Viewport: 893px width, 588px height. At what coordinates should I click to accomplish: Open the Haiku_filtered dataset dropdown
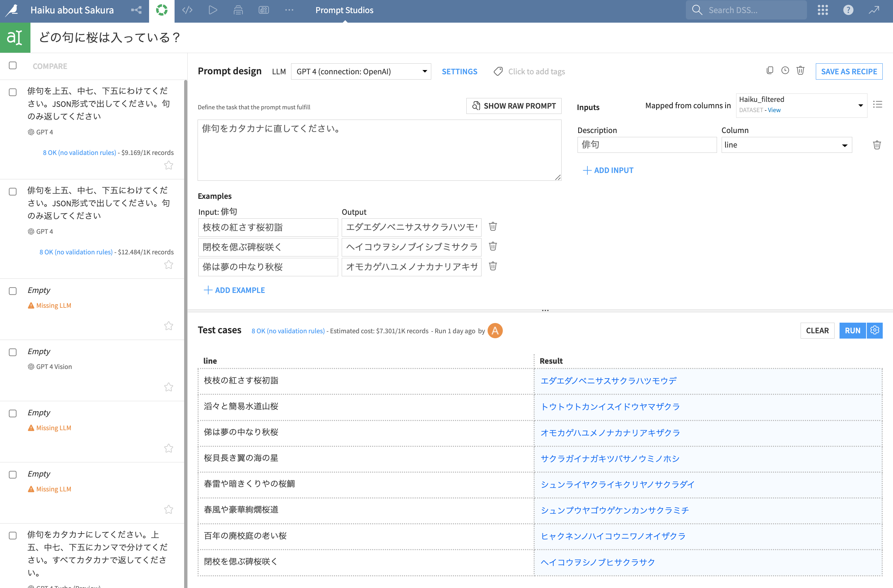[x=801, y=105]
